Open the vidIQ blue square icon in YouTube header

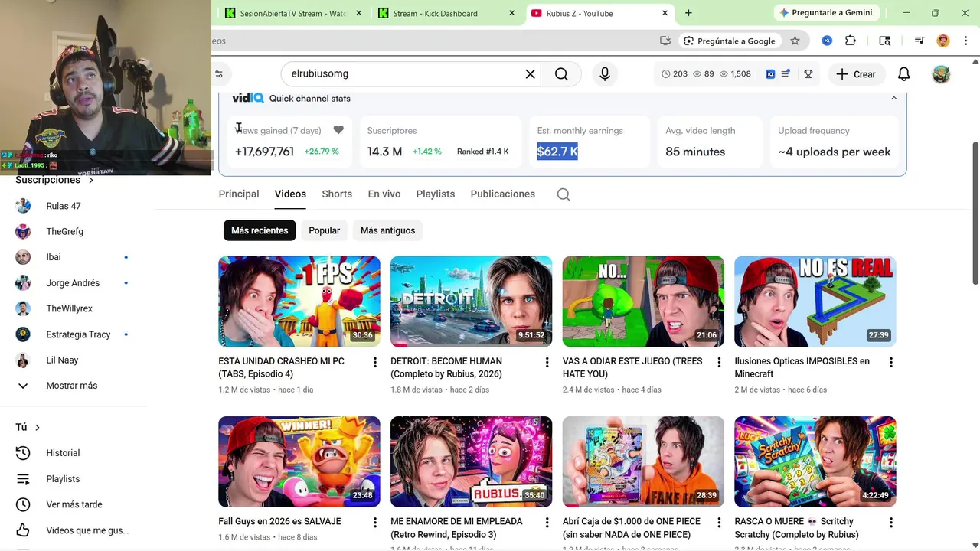(770, 74)
